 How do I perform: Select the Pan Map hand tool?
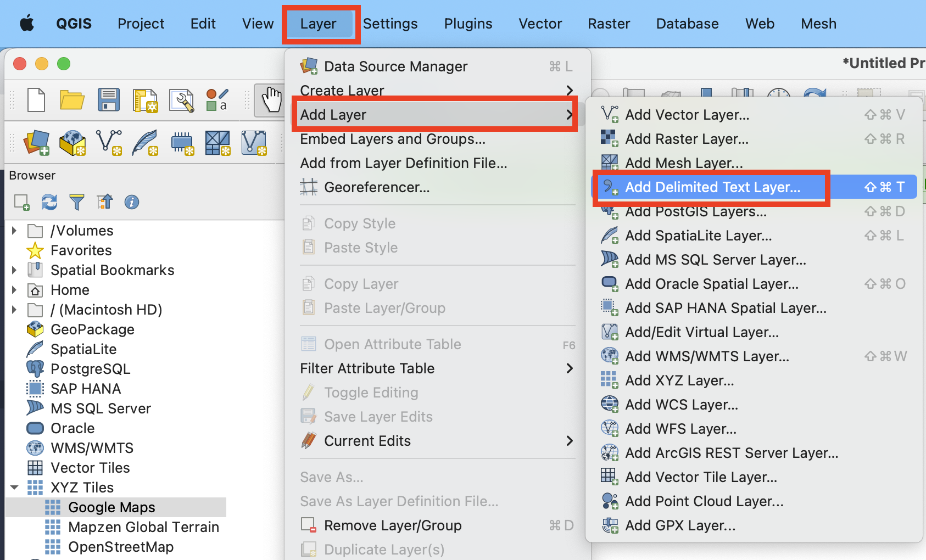tap(271, 100)
